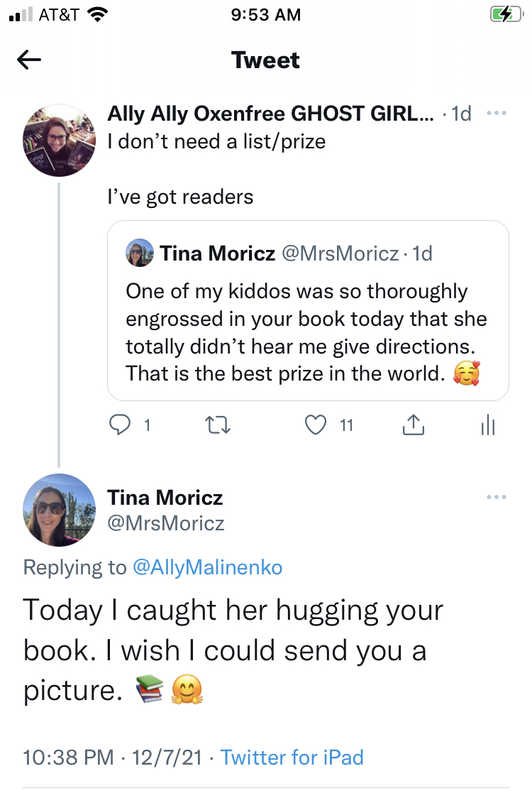Tap the @MrsMoricz handle under Tina Moricz
This screenshot has height=798, width=532.
click(x=166, y=524)
